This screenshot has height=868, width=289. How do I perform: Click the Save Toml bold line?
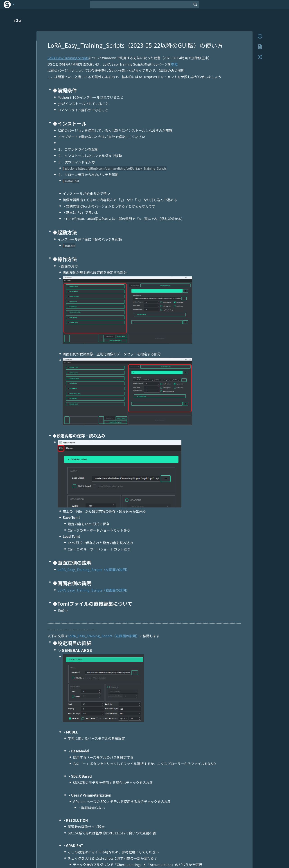(71, 518)
